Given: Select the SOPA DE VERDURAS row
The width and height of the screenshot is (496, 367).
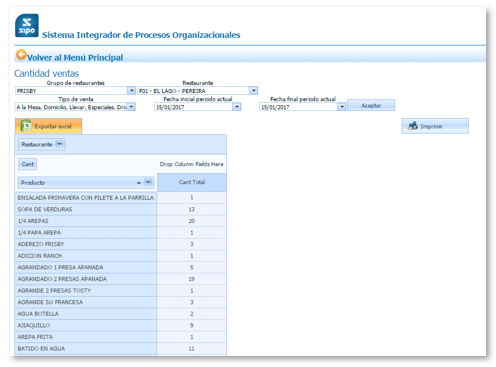Looking at the screenshot, I should click(x=121, y=209).
